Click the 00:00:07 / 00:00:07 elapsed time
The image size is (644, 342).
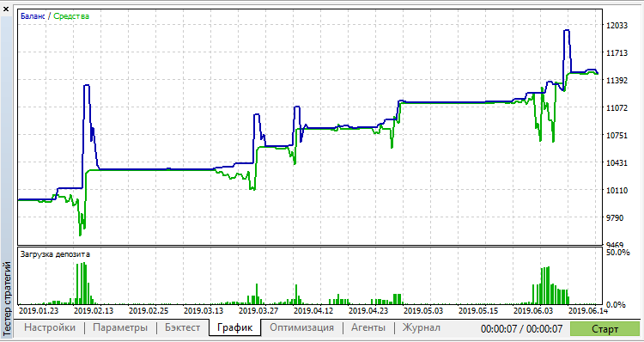click(521, 329)
